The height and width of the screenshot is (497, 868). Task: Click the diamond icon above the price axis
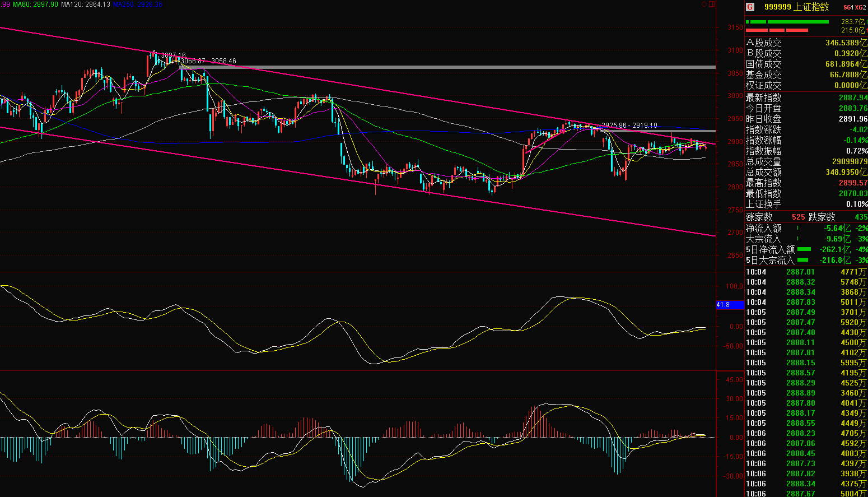coord(704,4)
